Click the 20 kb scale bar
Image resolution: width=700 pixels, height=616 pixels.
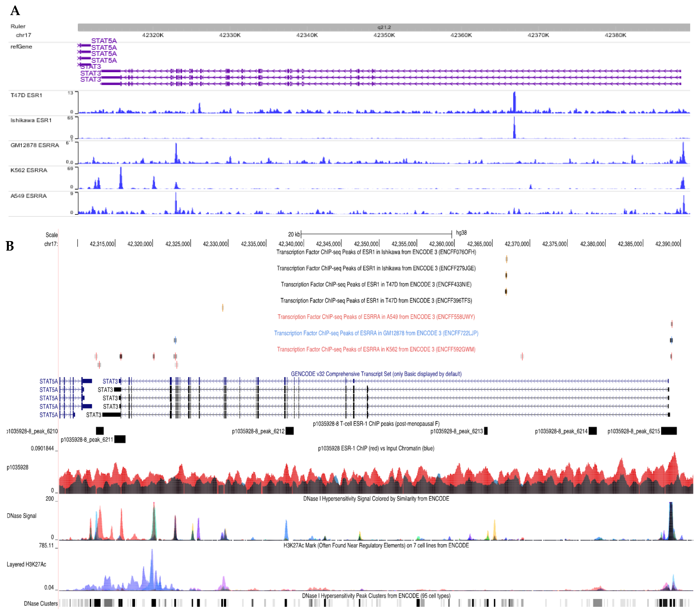(376, 234)
